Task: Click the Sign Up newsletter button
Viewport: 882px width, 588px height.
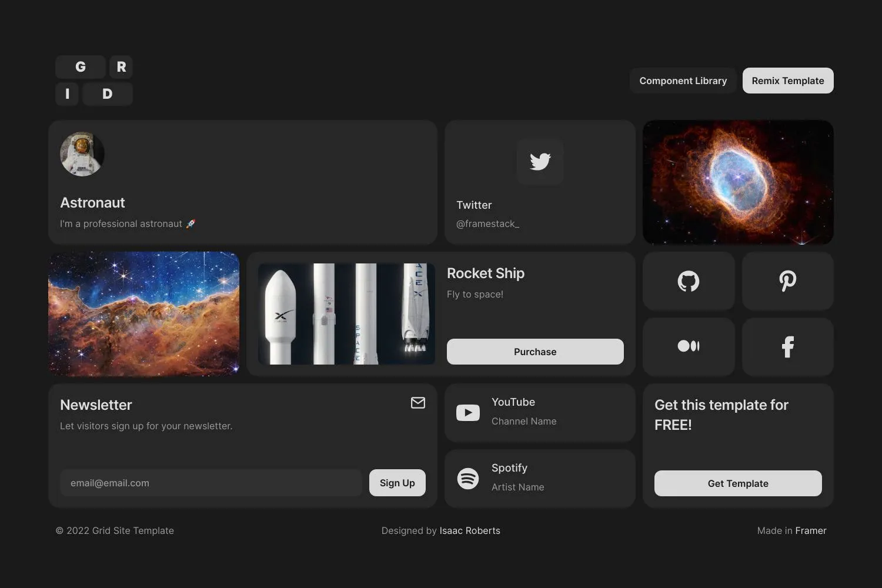Action: (x=397, y=483)
